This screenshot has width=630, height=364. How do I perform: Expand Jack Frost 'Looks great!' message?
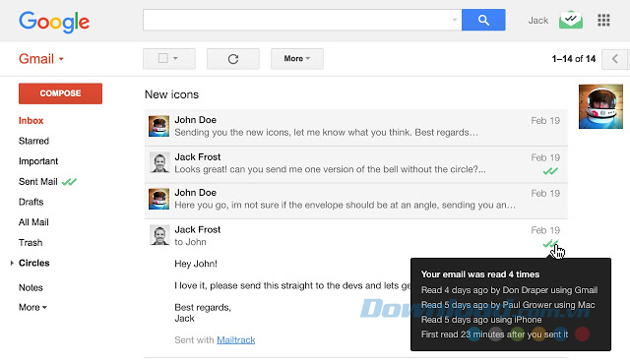(x=356, y=163)
